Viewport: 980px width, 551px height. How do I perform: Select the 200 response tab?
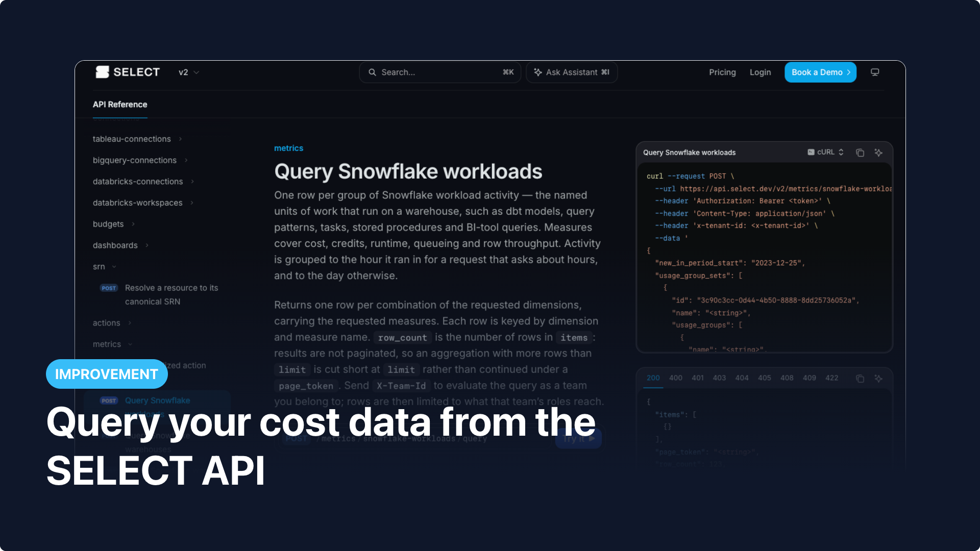[x=653, y=378]
